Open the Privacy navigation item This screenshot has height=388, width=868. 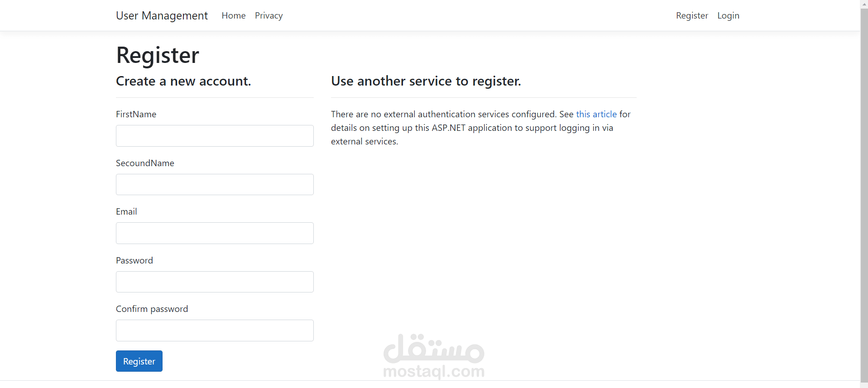click(269, 15)
